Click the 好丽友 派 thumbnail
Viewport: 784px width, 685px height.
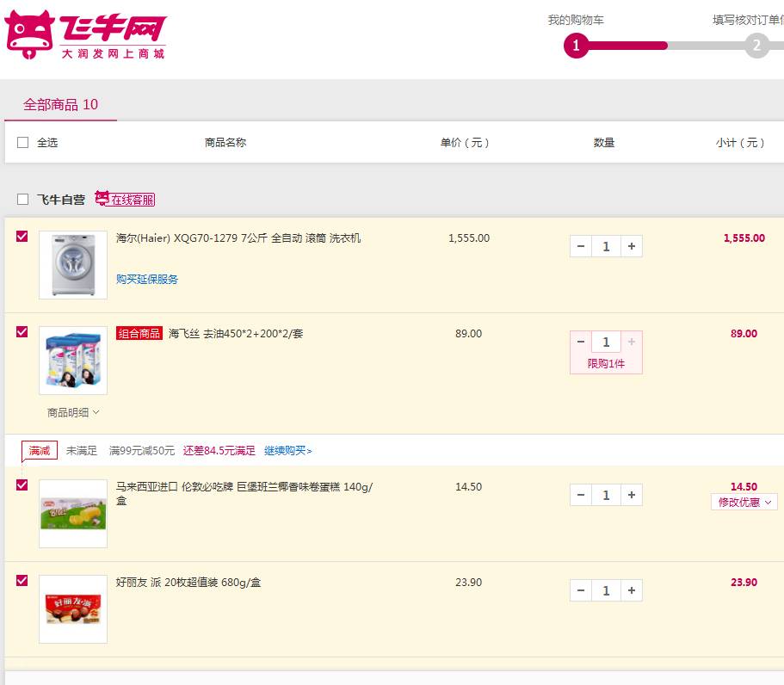tap(73, 609)
